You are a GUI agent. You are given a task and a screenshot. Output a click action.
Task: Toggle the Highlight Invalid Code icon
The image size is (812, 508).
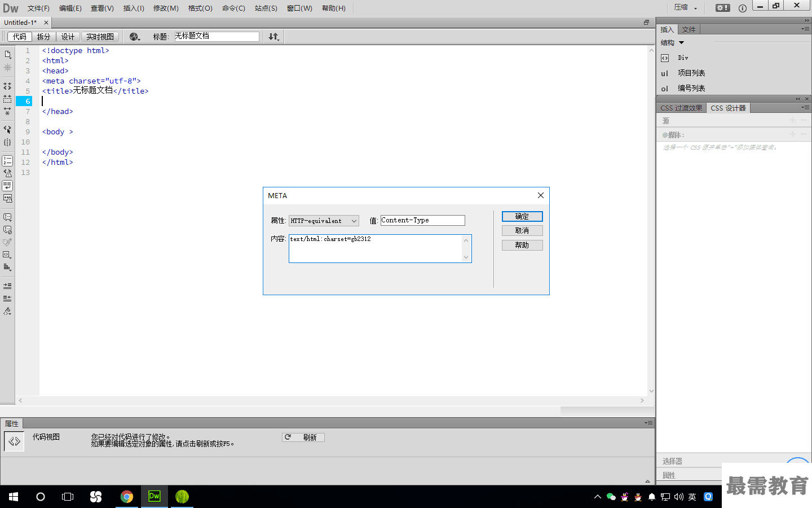(x=7, y=173)
